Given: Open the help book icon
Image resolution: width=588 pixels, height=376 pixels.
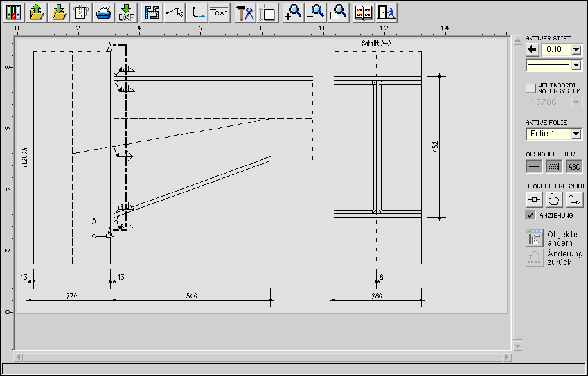Looking at the screenshot, I should pyautogui.click(x=364, y=12).
